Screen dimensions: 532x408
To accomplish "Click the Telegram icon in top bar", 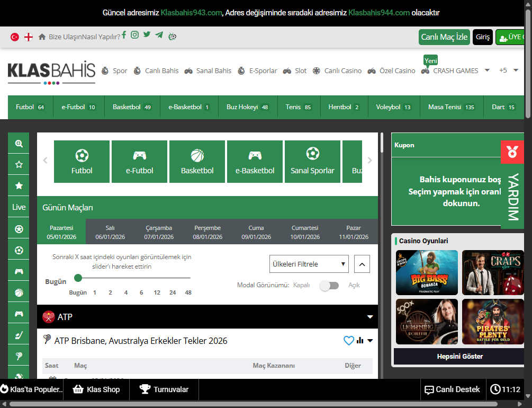I will 159,35.
